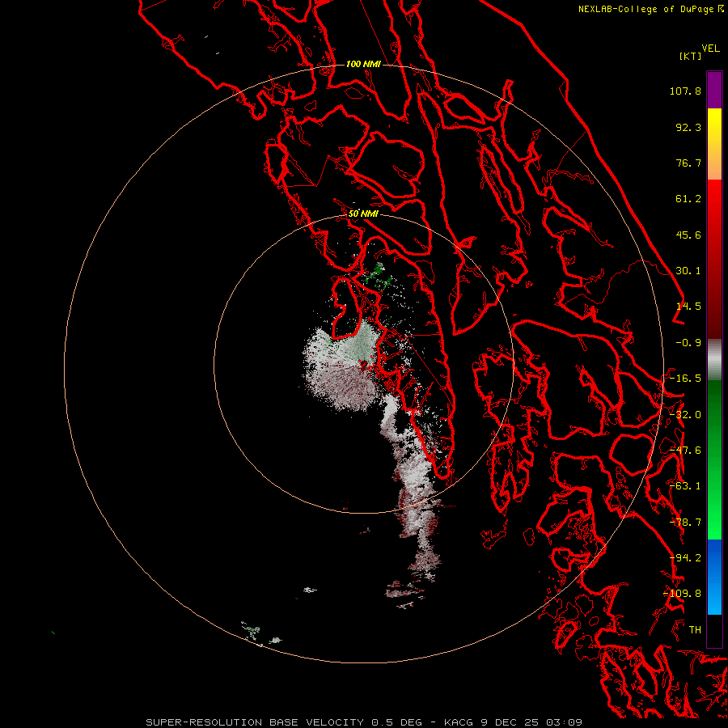Select the -63.1 legend value

tap(685, 486)
